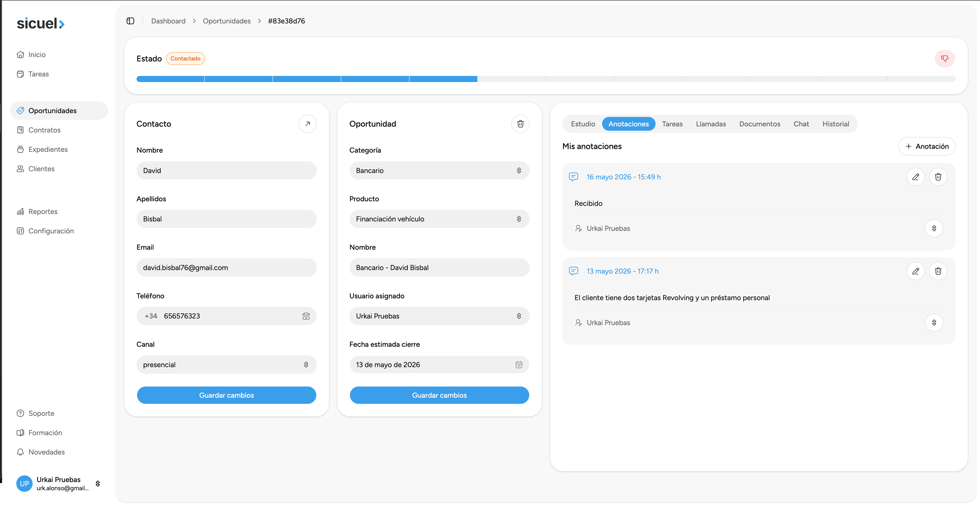Image resolution: width=980 pixels, height=506 pixels.
Task: Click the Apellidos field containing Bisbal
Action: pyautogui.click(x=226, y=219)
